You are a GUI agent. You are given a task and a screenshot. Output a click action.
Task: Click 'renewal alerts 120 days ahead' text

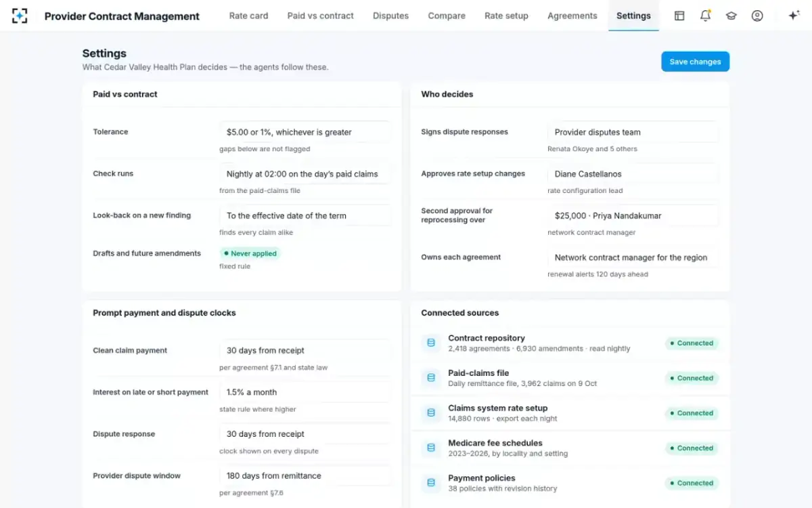click(x=597, y=274)
